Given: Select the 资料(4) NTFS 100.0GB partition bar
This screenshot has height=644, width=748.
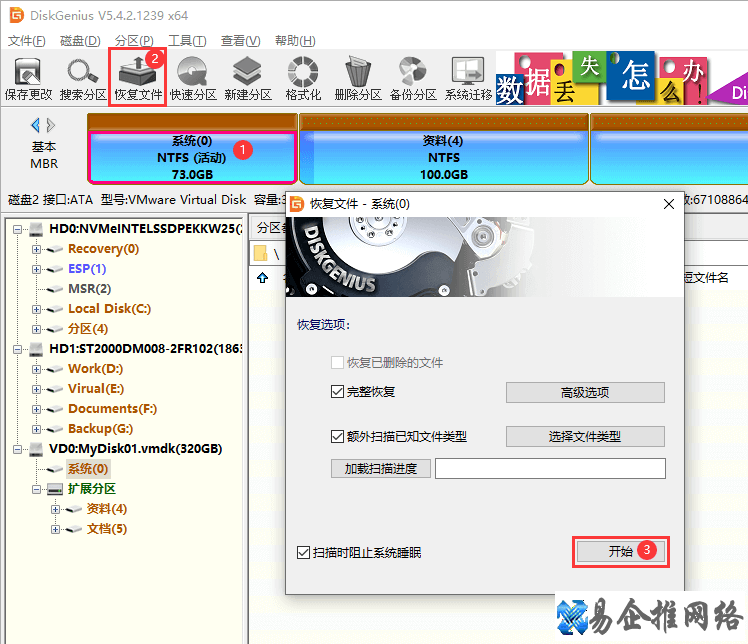Looking at the screenshot, I should [x=443, y=158].
